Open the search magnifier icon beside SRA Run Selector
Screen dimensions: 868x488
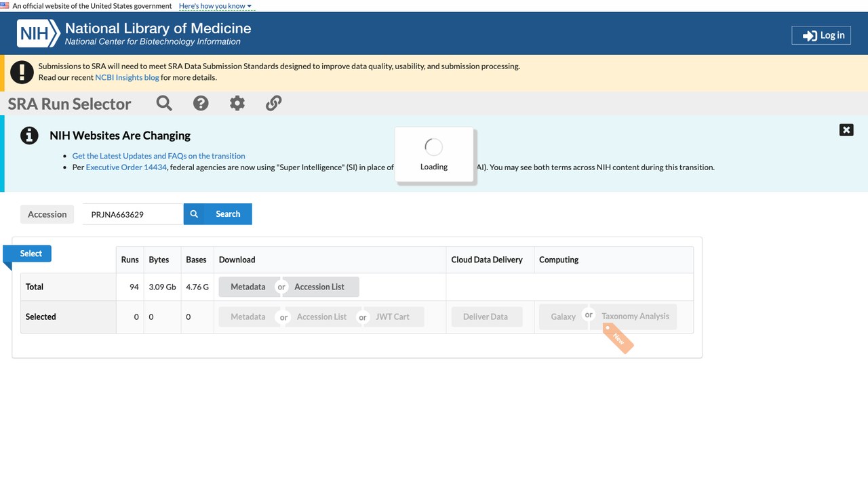(x=164, y=103)
